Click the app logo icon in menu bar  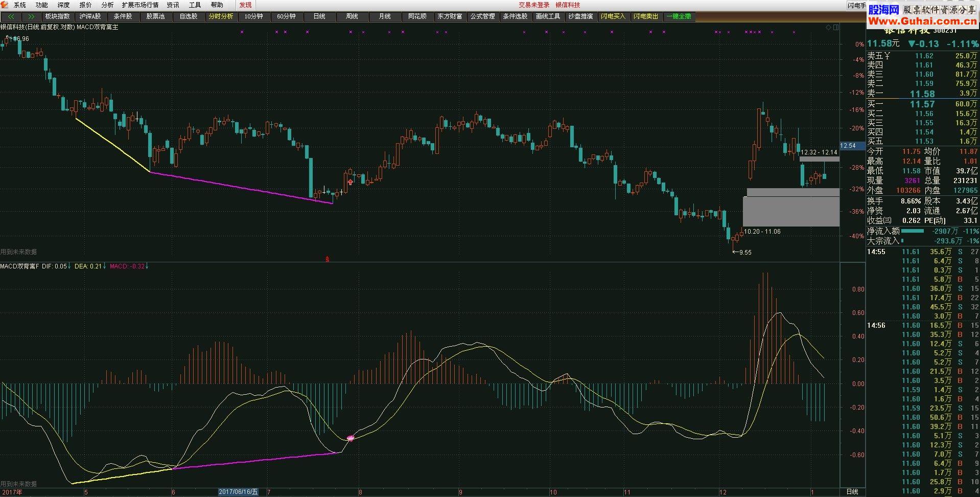click(5, 5)
